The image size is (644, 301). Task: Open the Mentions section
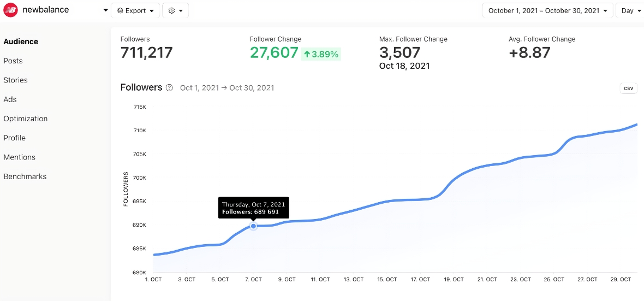tap(19, 157)
